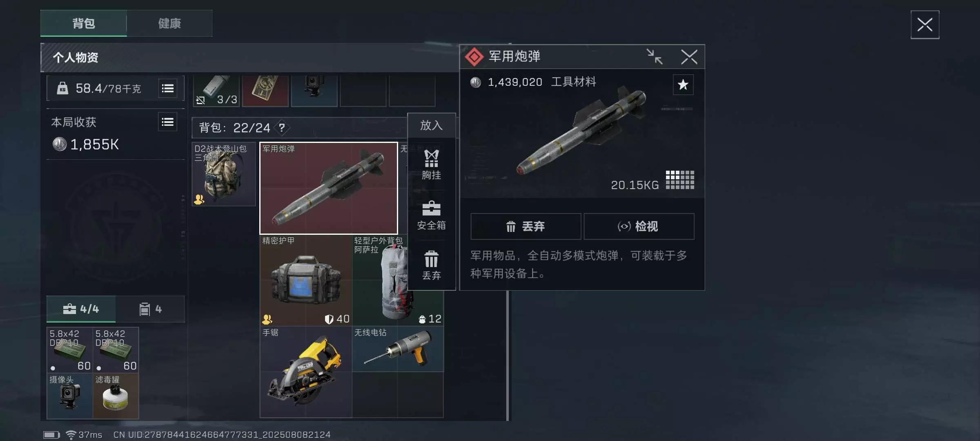
Task: Switch to the 背包 tab
Action: click(84, 23)
